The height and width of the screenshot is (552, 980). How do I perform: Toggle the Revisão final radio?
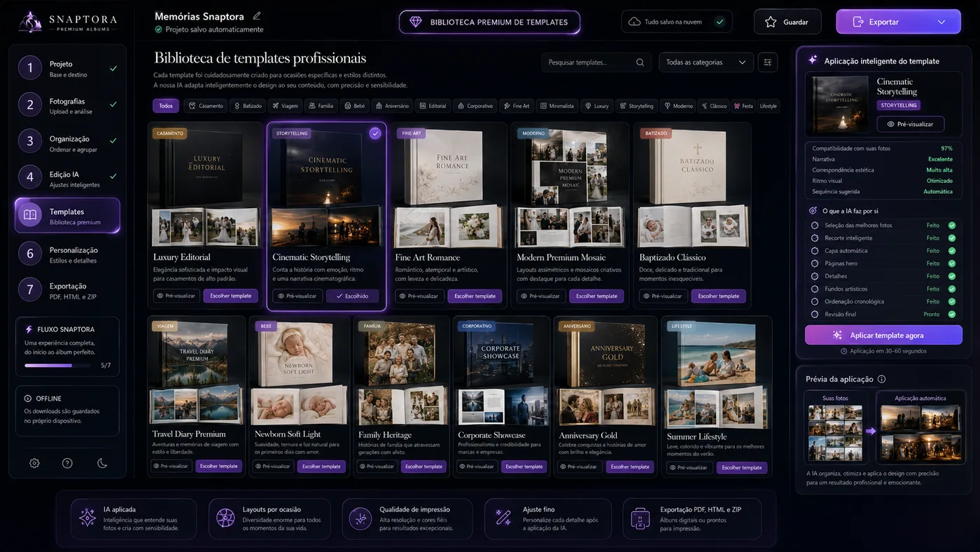point(814,315)
